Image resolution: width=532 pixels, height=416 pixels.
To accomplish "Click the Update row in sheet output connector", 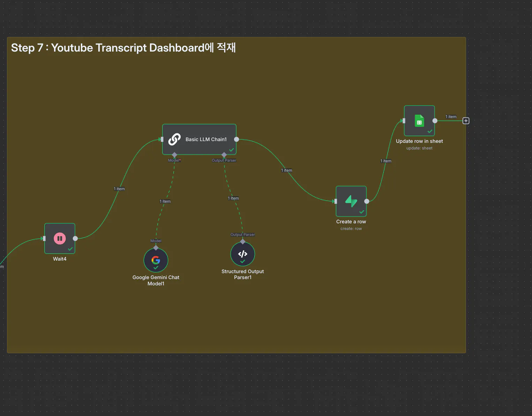I will tap(435, 121).
